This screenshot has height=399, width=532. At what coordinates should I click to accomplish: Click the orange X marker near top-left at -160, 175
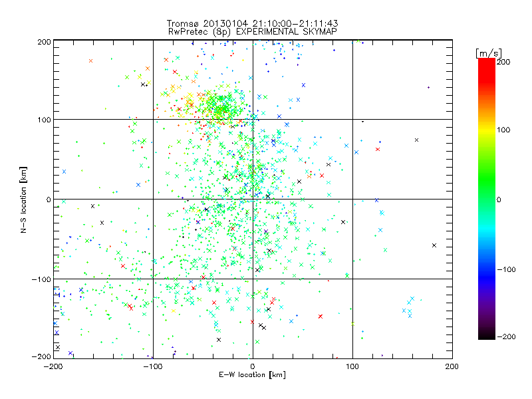(x=90, y=61)
